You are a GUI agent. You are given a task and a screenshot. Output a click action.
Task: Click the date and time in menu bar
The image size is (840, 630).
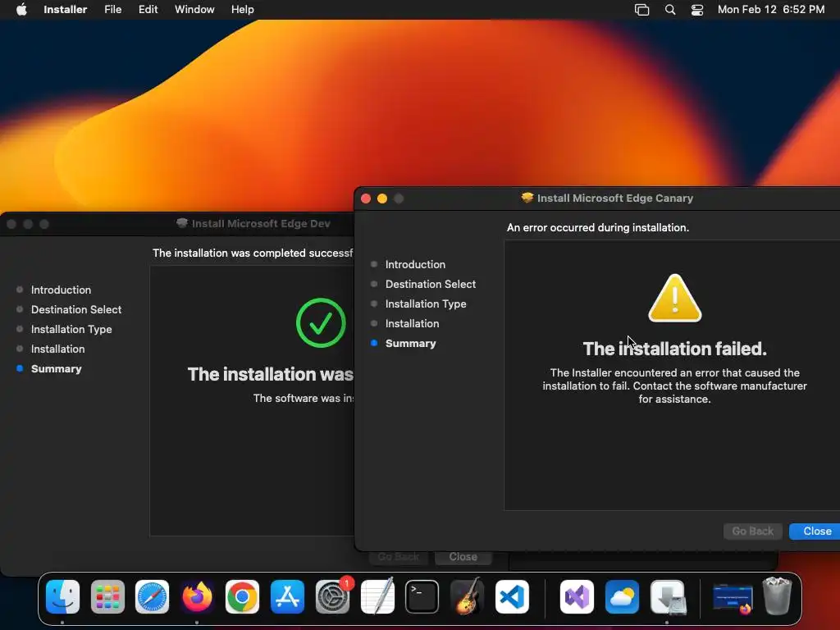(771, 10)
